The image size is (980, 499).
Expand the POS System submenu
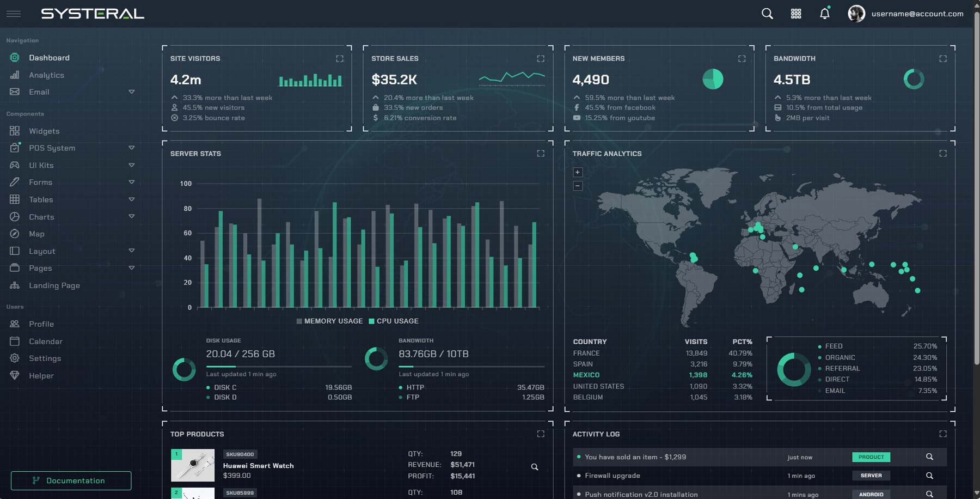point(131,148)
